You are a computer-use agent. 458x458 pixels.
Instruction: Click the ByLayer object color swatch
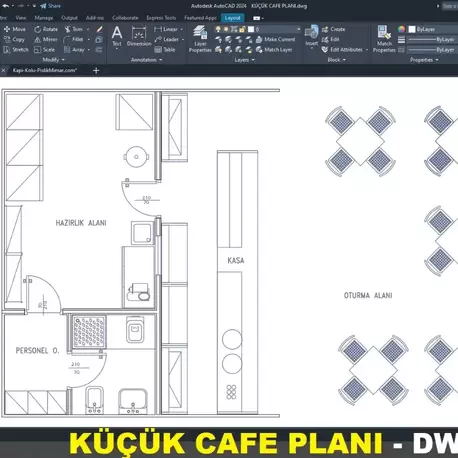[412, 29]
